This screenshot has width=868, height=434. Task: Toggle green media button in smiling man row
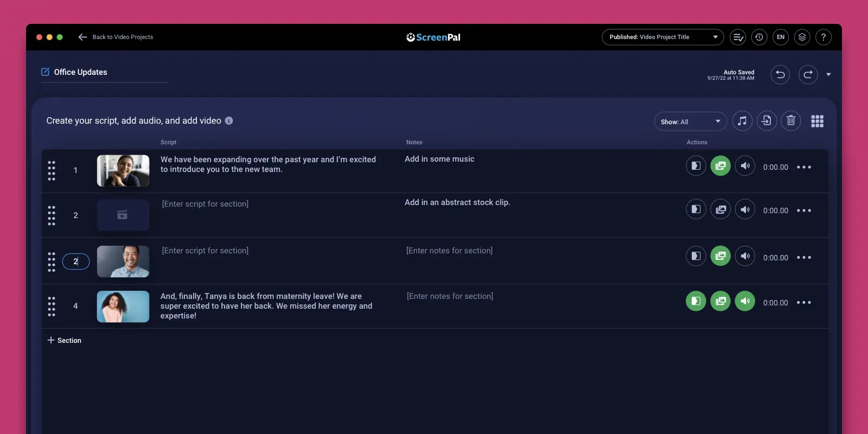click(720, 256)
